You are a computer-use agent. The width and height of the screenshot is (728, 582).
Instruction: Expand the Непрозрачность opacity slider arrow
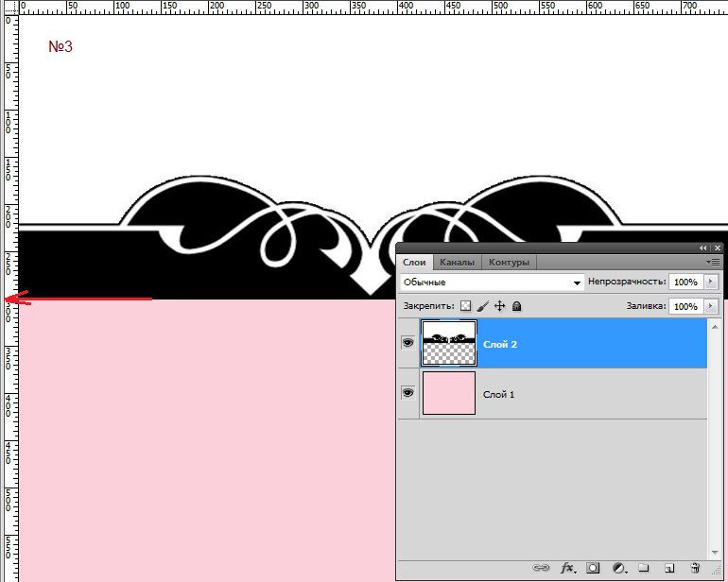[711, 282]
